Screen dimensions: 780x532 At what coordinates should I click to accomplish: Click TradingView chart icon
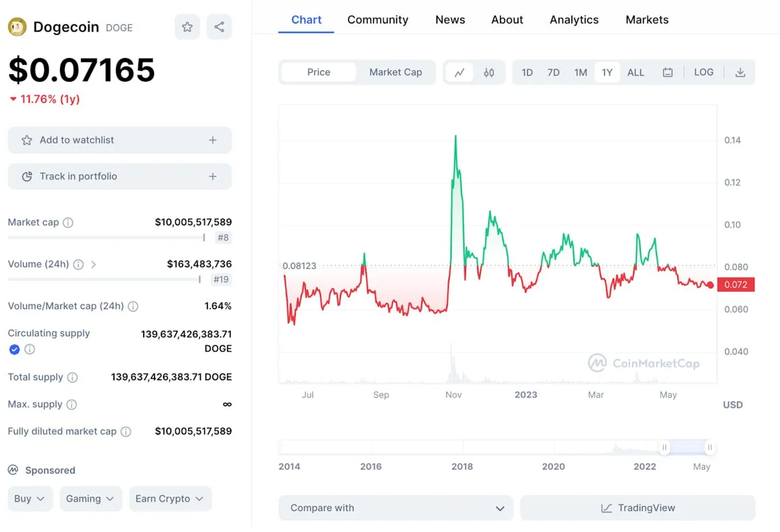(606, 508)
